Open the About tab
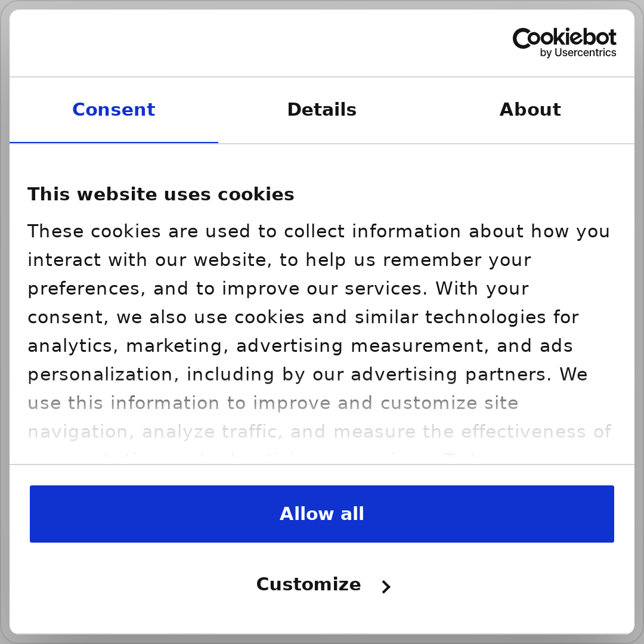 530,110
